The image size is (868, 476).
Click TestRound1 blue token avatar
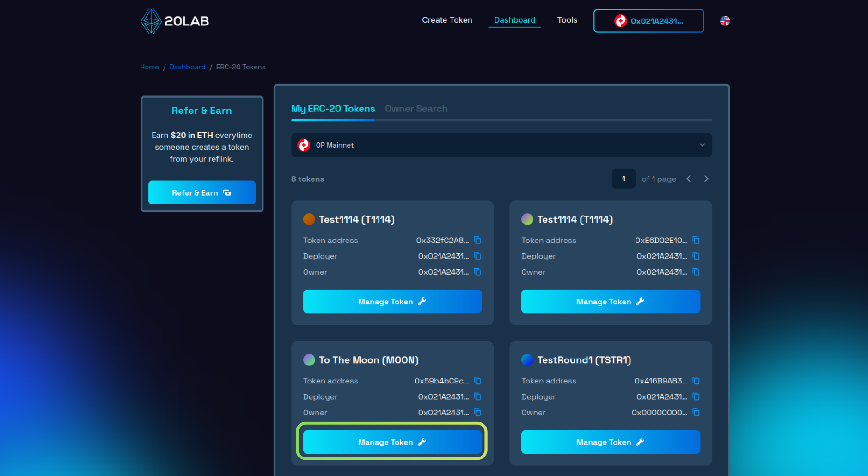527,360
